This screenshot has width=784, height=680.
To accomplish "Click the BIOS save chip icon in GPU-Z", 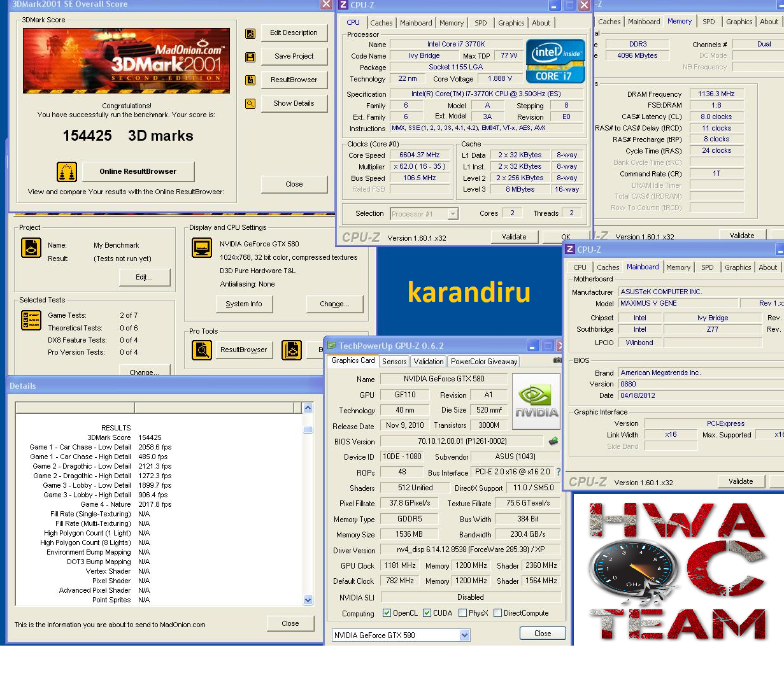I will coord(553,441).
